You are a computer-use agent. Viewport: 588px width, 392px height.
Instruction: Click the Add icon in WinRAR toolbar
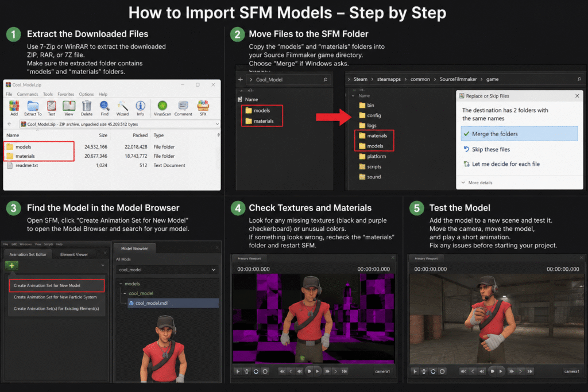pos(14,108)
